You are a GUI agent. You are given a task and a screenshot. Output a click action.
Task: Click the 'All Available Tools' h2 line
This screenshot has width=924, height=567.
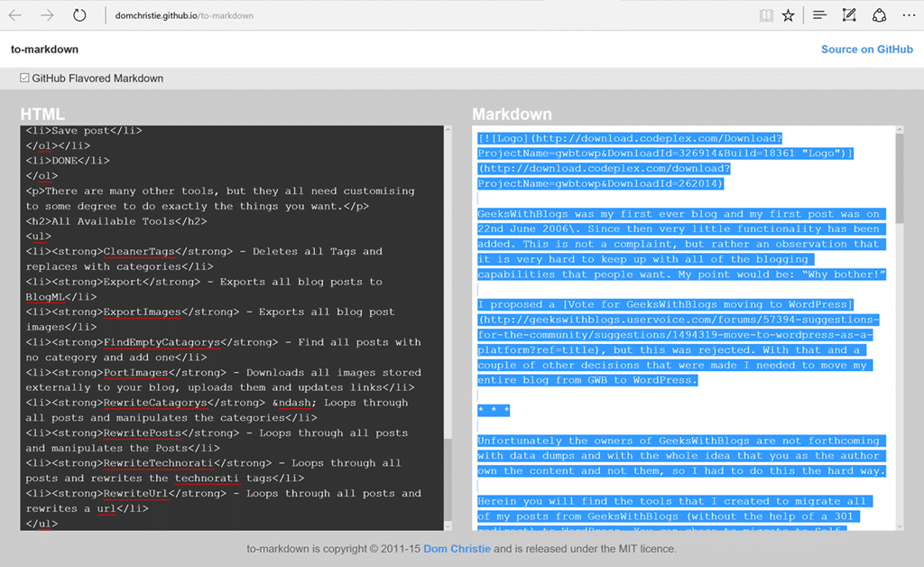point(116,221)
